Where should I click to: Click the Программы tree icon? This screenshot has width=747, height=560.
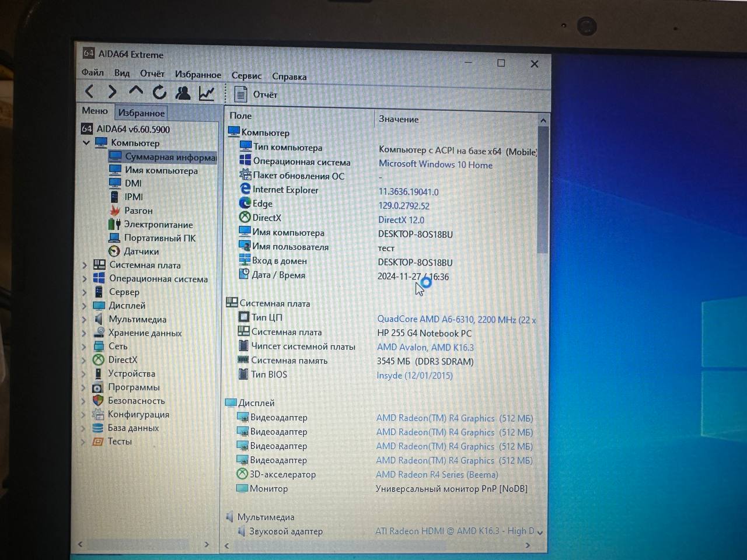[x=98, y=387]
